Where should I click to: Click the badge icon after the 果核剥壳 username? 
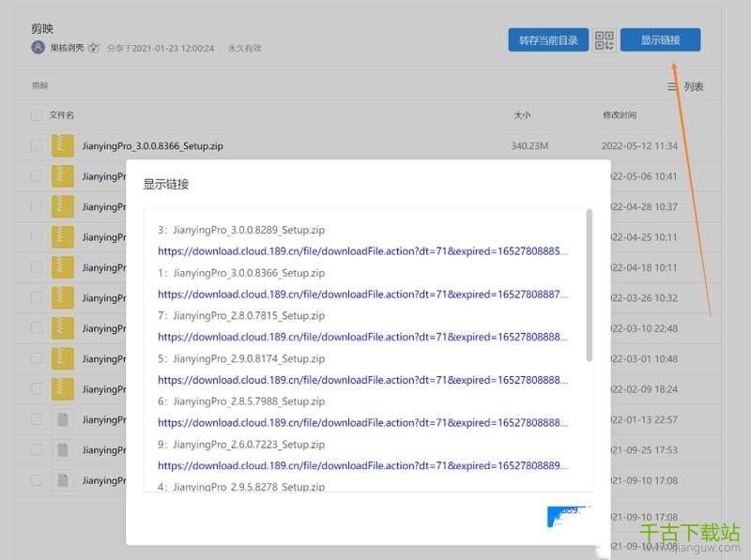tap(94, 48)
